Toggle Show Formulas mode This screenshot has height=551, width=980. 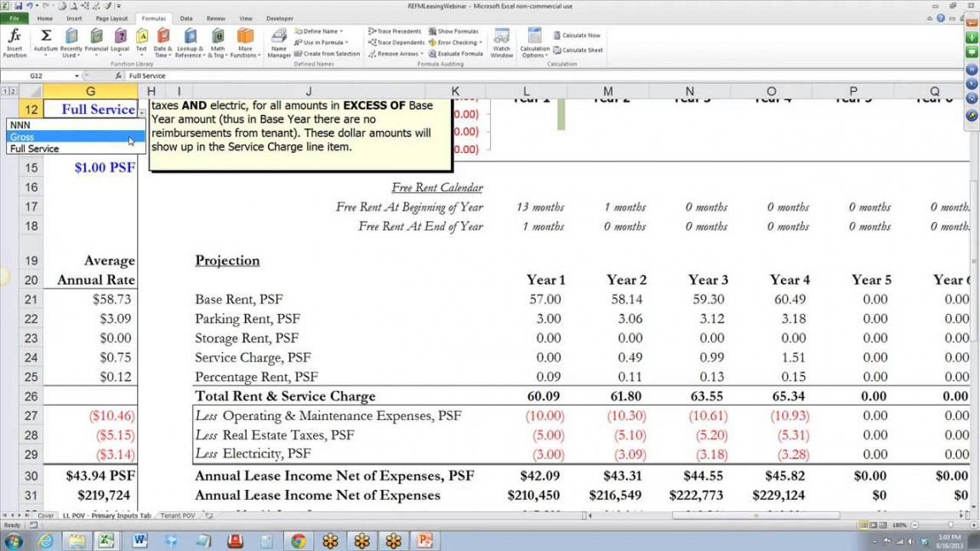tap(453, 31)
